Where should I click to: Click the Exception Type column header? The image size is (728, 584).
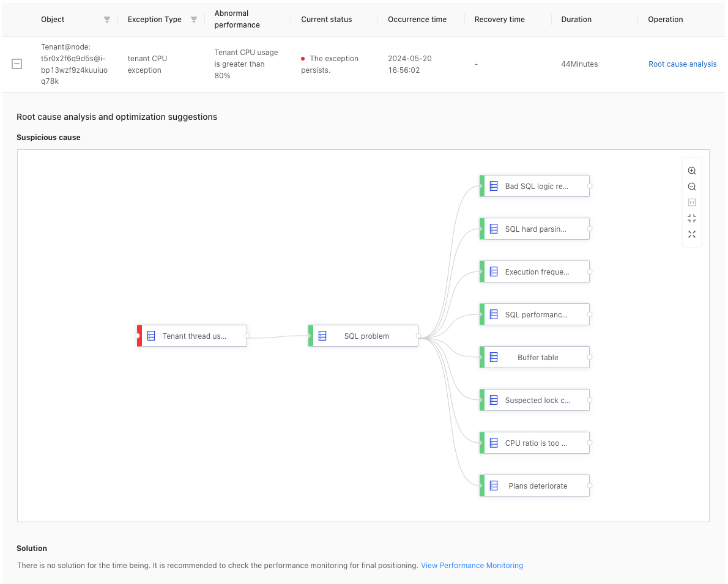coord(155,20)
